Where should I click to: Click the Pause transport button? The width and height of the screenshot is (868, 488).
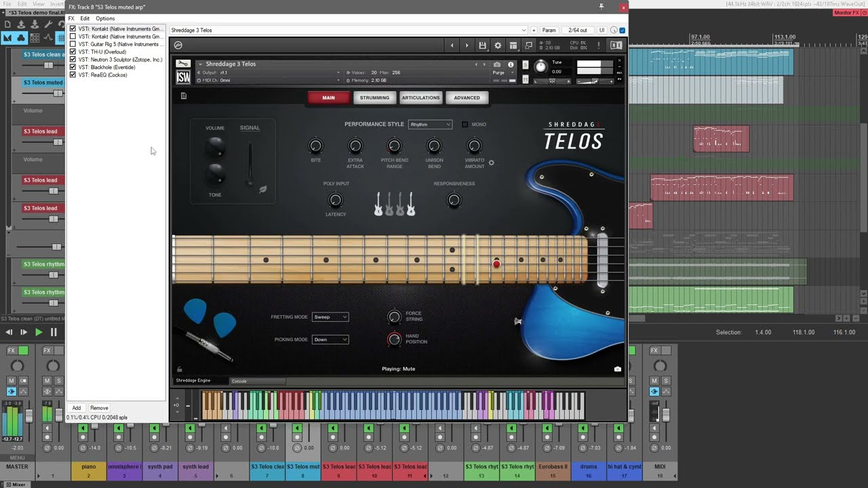54,332
